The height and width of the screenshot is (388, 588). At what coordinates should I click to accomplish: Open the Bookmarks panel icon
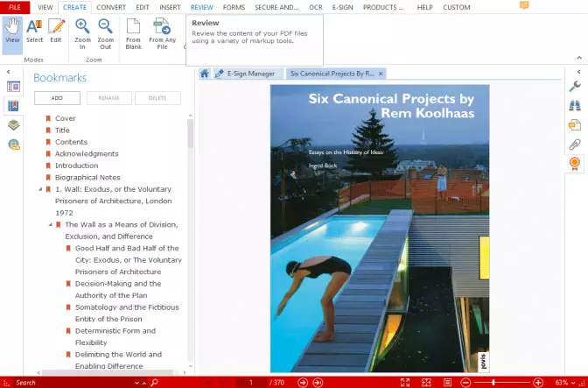pos(13,106)
